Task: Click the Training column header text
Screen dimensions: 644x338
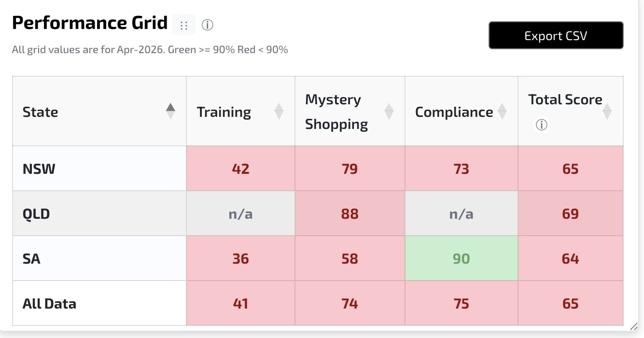Action: pyautogui.click(x=224, y=112)
